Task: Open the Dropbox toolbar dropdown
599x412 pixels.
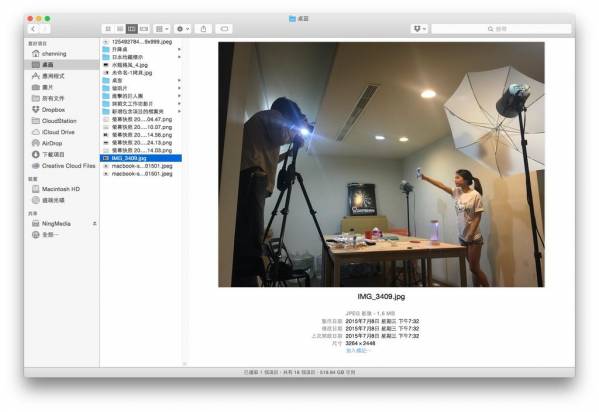Action: pyautogui.click(x=419, y=29)
